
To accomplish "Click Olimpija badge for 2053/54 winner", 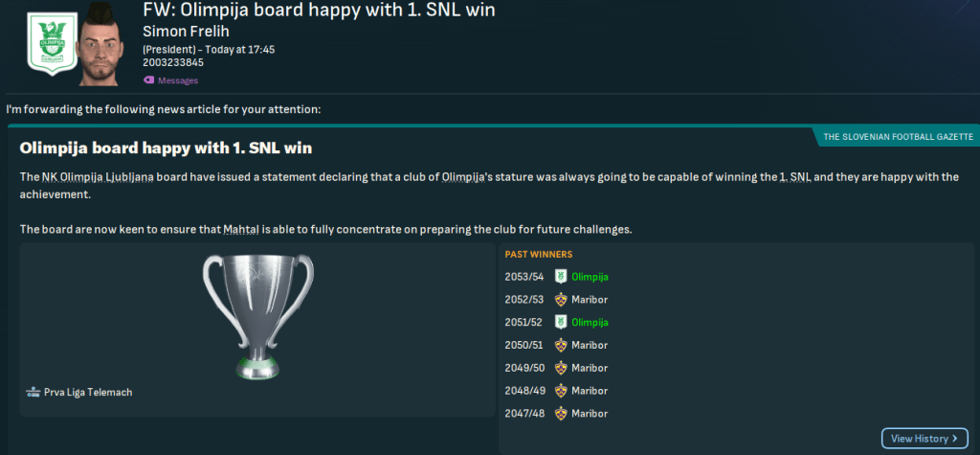I will tap(561, 277).
